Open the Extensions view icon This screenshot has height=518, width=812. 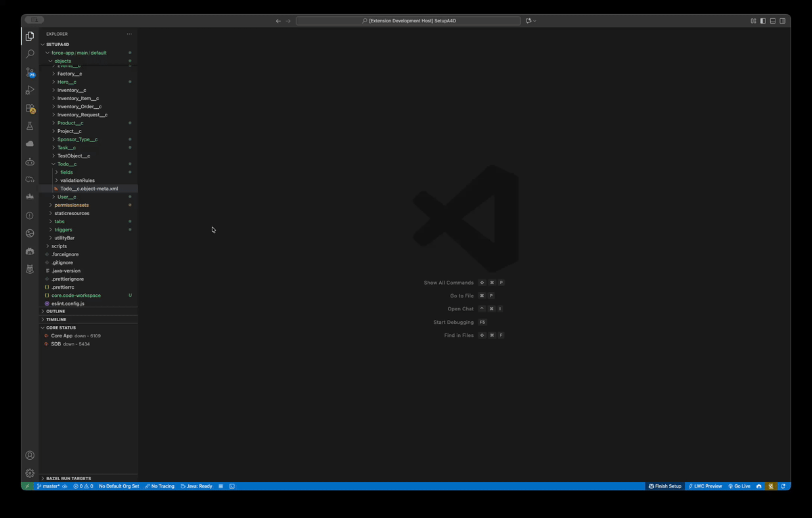coord(30,108)
